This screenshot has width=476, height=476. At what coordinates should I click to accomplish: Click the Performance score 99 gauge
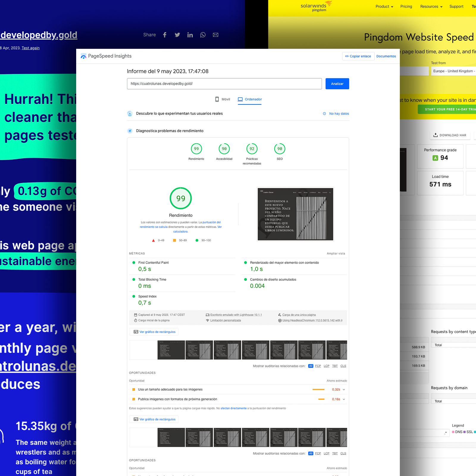[x=196, y=149]
